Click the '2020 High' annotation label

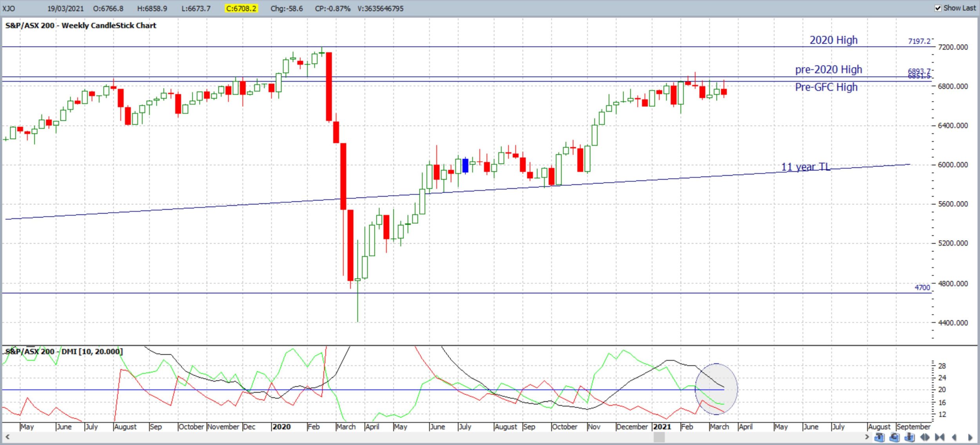click(x=833, y=40)
